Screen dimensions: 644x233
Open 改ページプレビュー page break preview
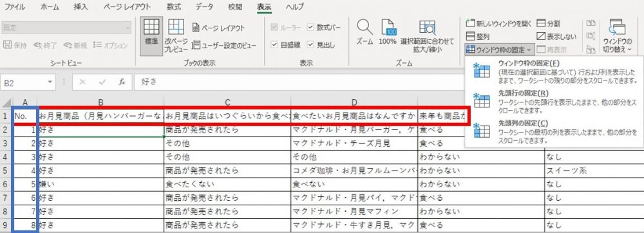pos(176,36)
